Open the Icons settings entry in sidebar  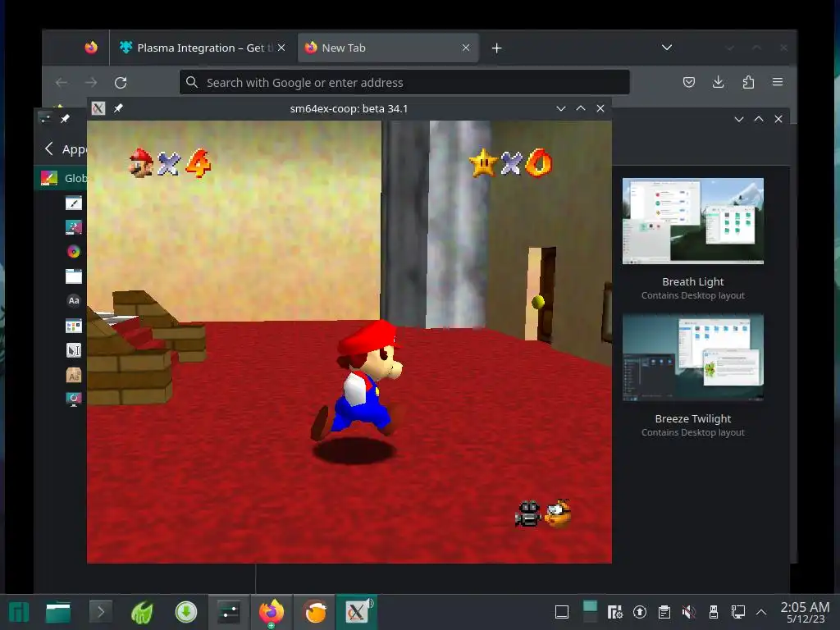click(73, 326)
